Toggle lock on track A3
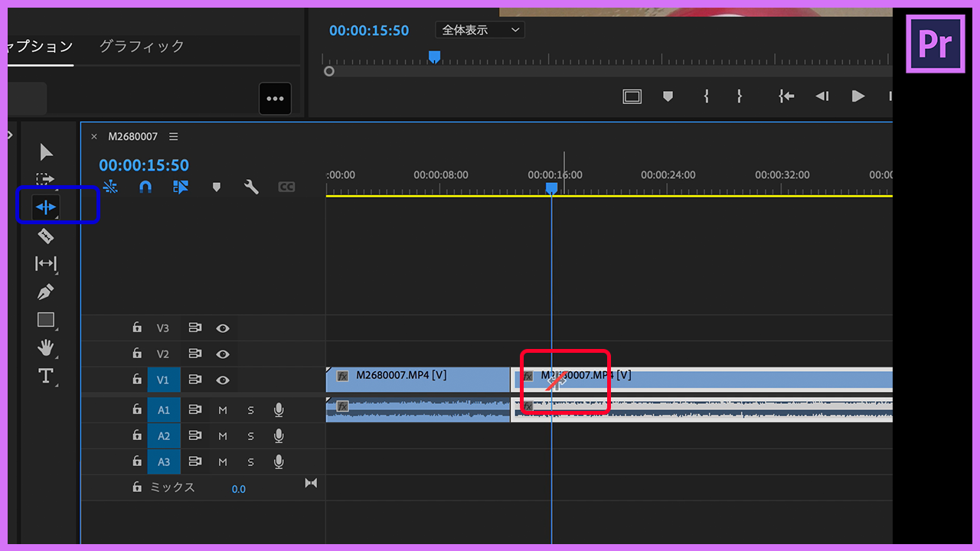 (x=137, y=461)
